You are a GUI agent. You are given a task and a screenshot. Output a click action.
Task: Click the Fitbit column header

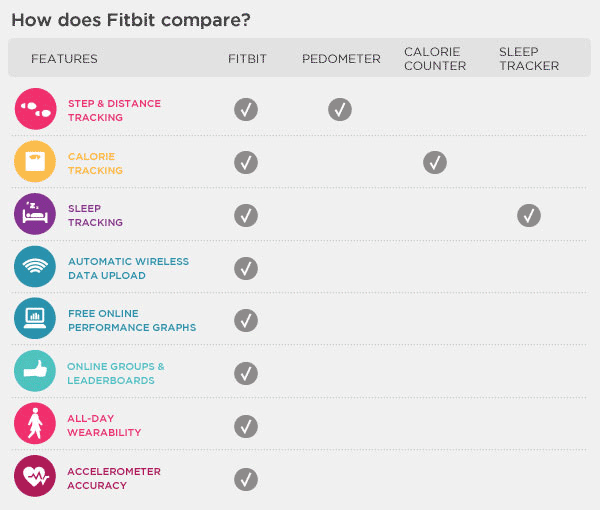pyautogui.click(x=246, y=59)
